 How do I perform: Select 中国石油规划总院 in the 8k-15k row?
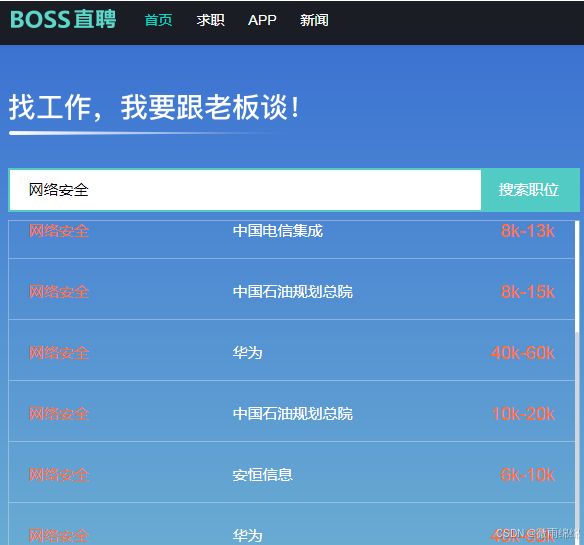tap(293, 292)
